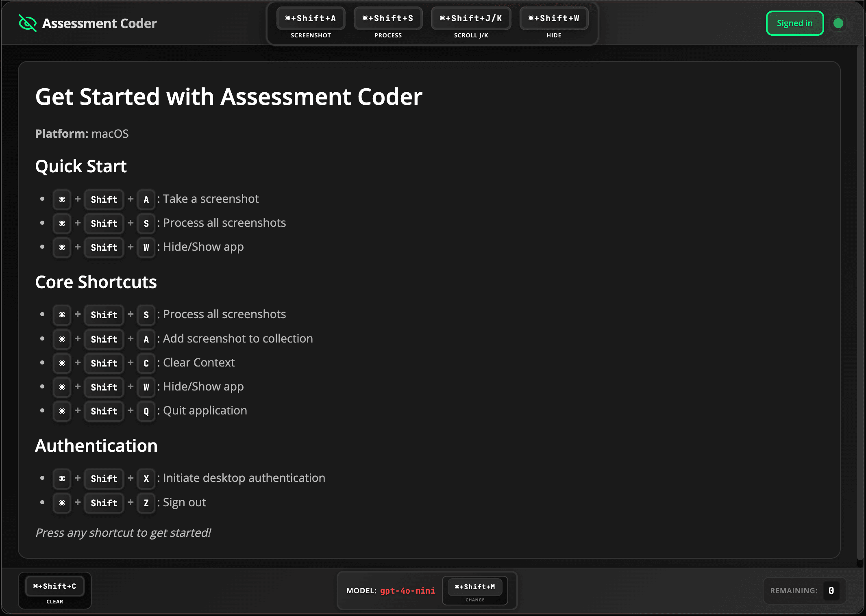The height and width of the screenshot is (616, 866).
Task: Click 'Press any shortcut to get started!' text
Action: pyautogui.click(x=123, y=533)
